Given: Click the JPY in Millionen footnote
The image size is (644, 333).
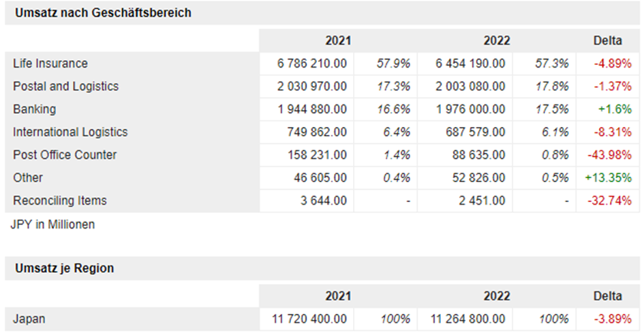Looking at the screenshot, I should (52, 224).
